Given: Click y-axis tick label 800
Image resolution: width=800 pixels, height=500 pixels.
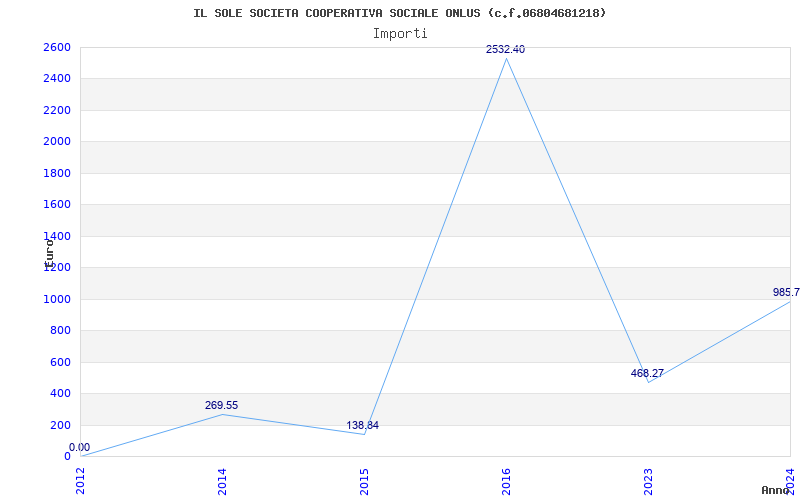Looking at the screenshot, I should click(60, 331).
